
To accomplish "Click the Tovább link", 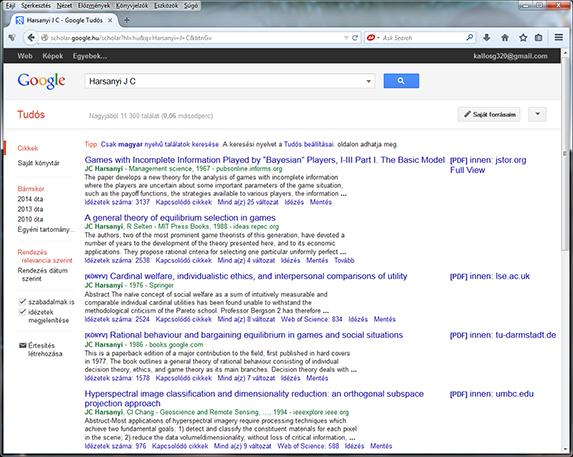I will point(344,260).
